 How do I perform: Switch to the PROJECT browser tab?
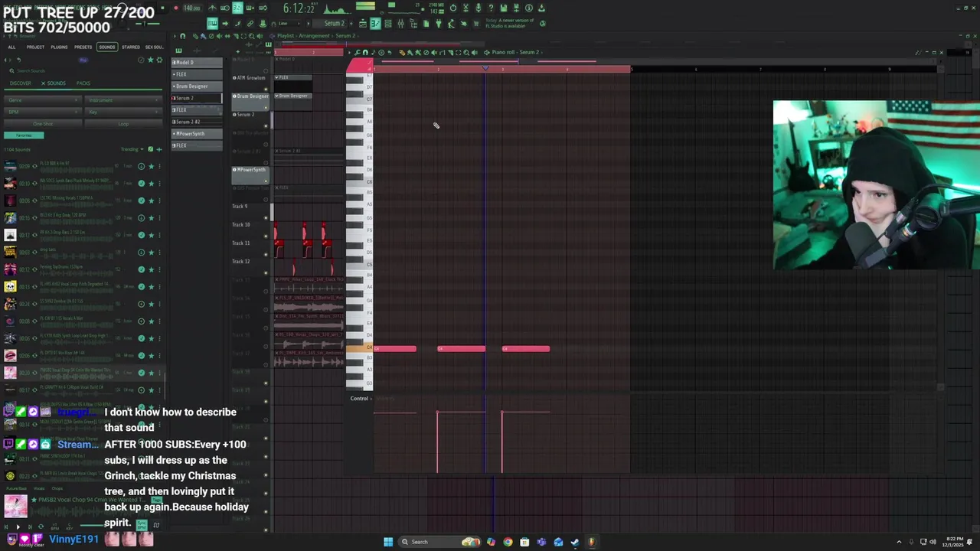click(x=35, y=47)
